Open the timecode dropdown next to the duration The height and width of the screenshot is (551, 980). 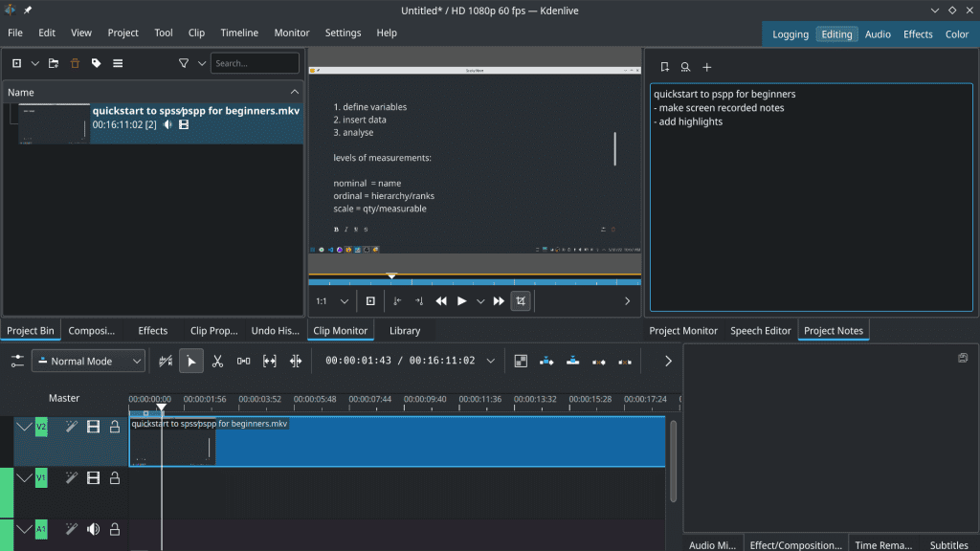tap(491, 361)
